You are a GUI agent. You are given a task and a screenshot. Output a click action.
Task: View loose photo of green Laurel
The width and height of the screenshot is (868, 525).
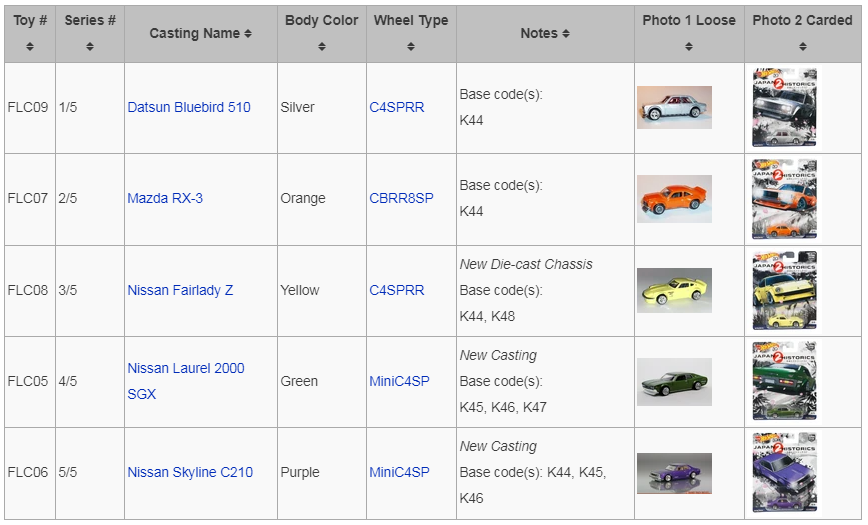pos(674,382)
